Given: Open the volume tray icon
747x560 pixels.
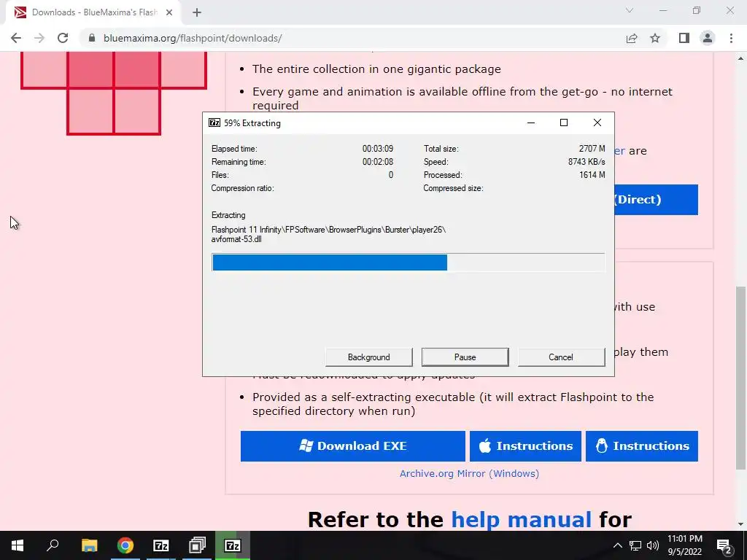Looking at the screenshot, I should (653, 545).
